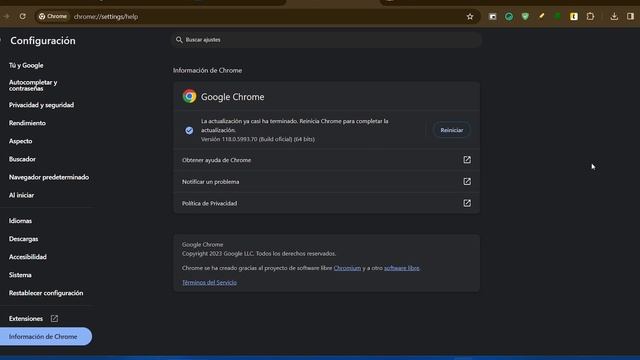This screenshot has width=640, height=360.
Task: Open the software libre link
Action: [x=402, y=268]
